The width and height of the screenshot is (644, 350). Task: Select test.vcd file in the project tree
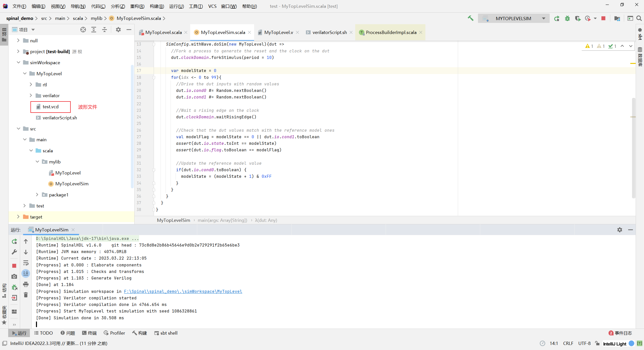click(x=51, y=107)
